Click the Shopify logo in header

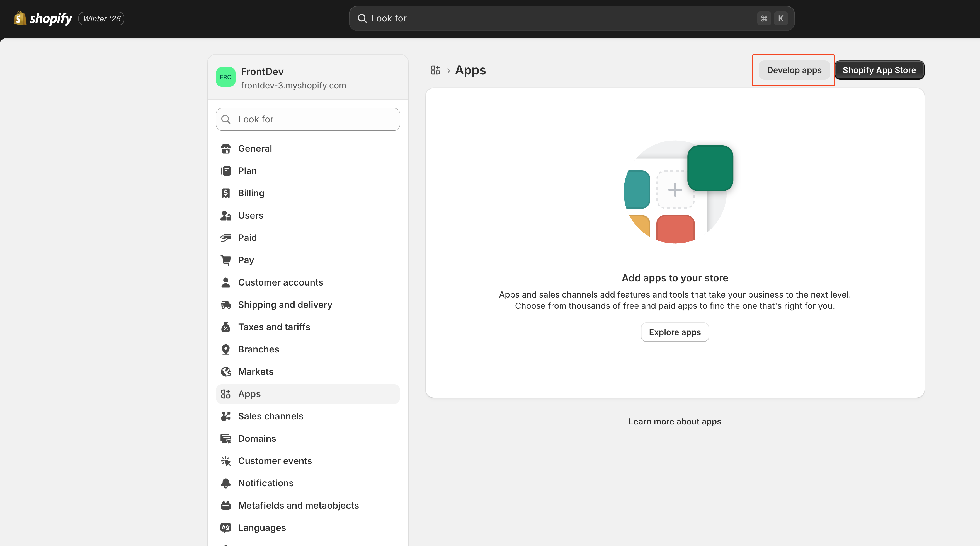[43, 18]
